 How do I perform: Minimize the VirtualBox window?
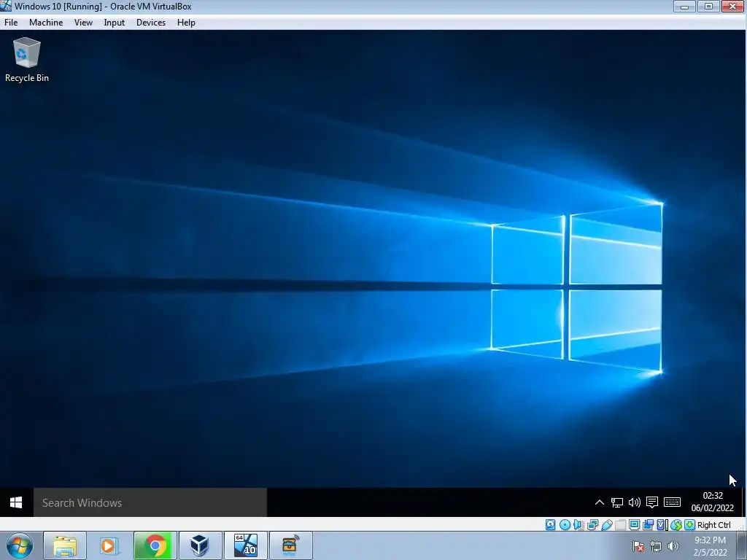[x=684, y=6]
